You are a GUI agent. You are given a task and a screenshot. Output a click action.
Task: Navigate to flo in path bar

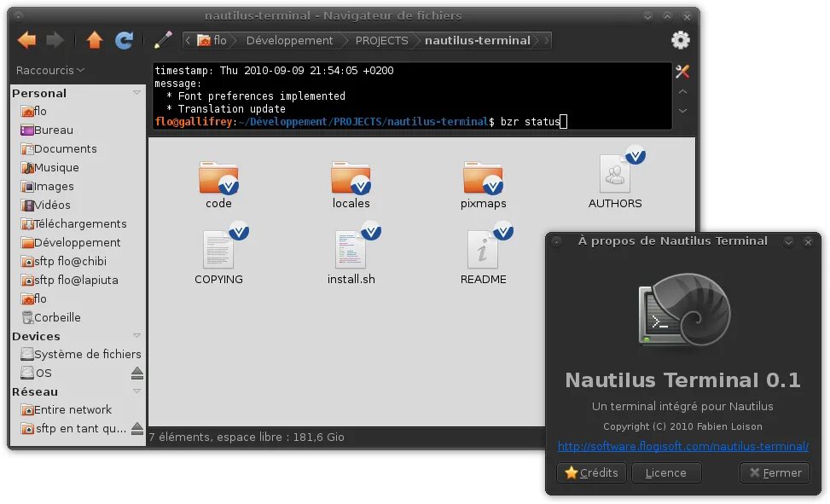pyautogui.click(x=212, y=41)
